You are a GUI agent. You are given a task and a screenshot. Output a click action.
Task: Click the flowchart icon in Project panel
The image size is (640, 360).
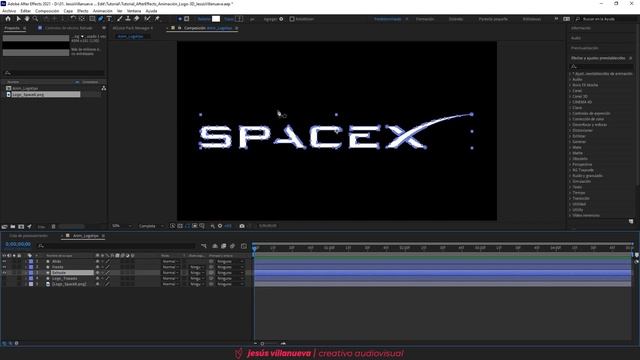pos(104,88)
